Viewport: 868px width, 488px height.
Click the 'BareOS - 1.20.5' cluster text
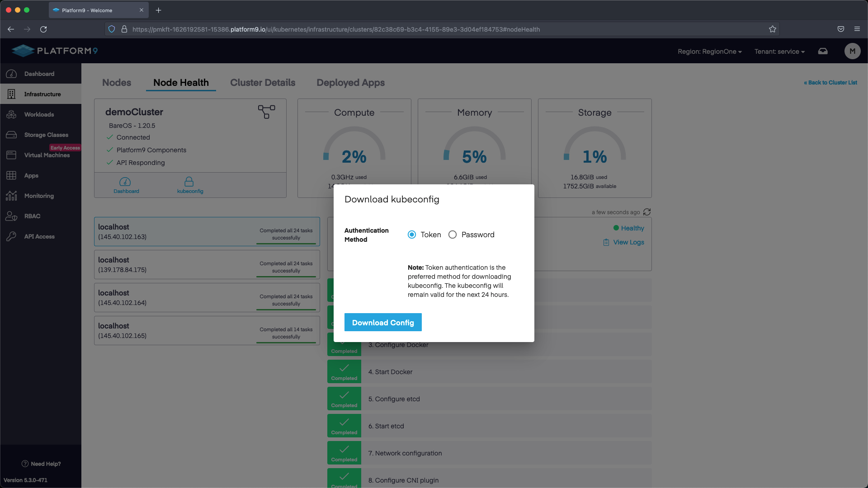(x=132, y=126)
